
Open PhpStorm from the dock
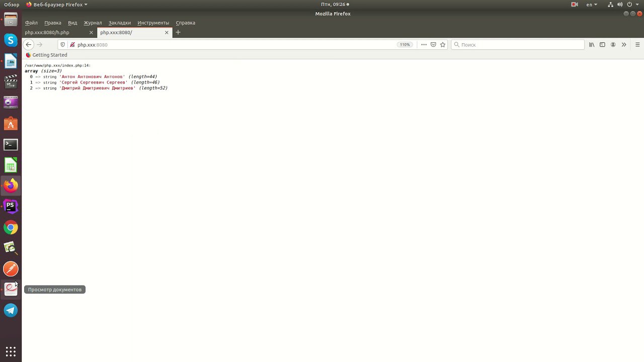click(11, 207)
